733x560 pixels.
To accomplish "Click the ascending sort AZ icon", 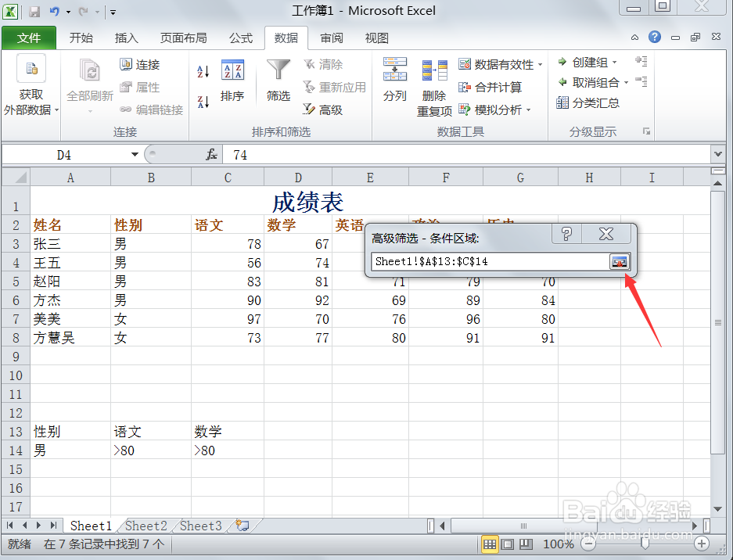I will [202, 71].
